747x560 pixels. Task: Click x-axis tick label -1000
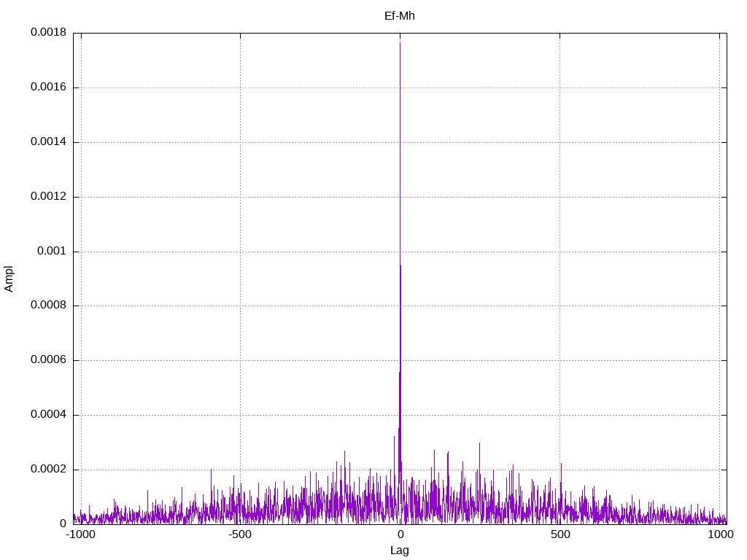[80, 534]
